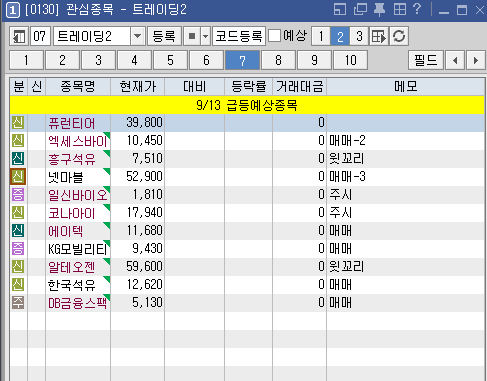The width and height of the screenshot is (487, 381).
Task: Switch to group tab 6
Action: 206,60
